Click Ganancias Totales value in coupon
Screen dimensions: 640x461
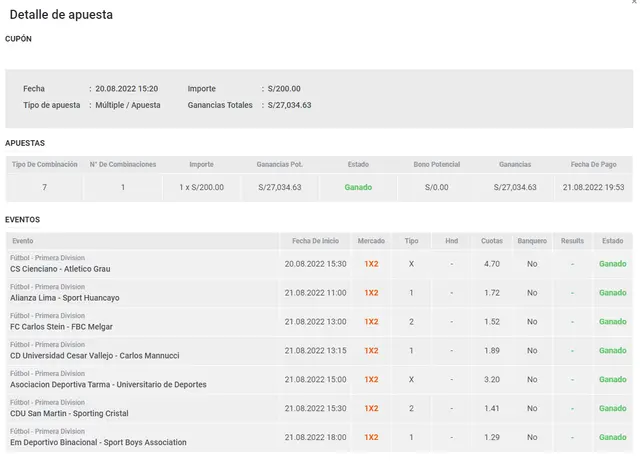click(x=289, y=105)
